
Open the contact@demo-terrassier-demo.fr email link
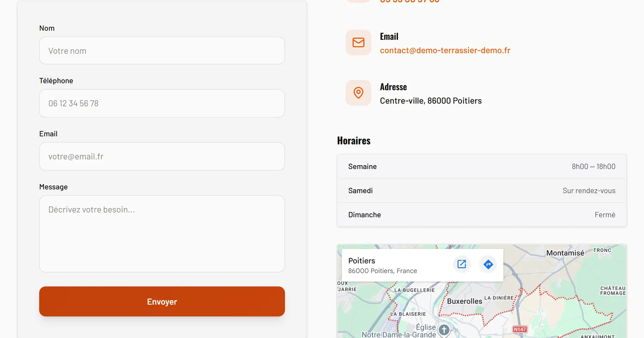445,50
